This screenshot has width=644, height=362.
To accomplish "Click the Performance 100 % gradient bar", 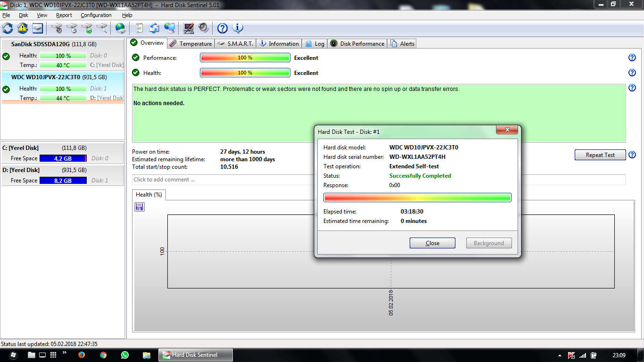I will click(x=245, y=58).
